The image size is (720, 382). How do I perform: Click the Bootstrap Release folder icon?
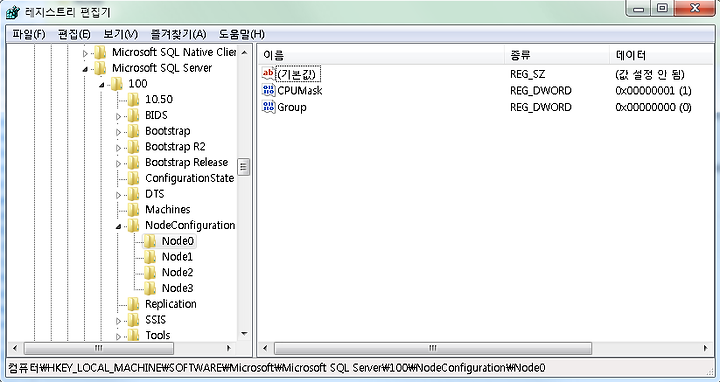pos(133,162)
